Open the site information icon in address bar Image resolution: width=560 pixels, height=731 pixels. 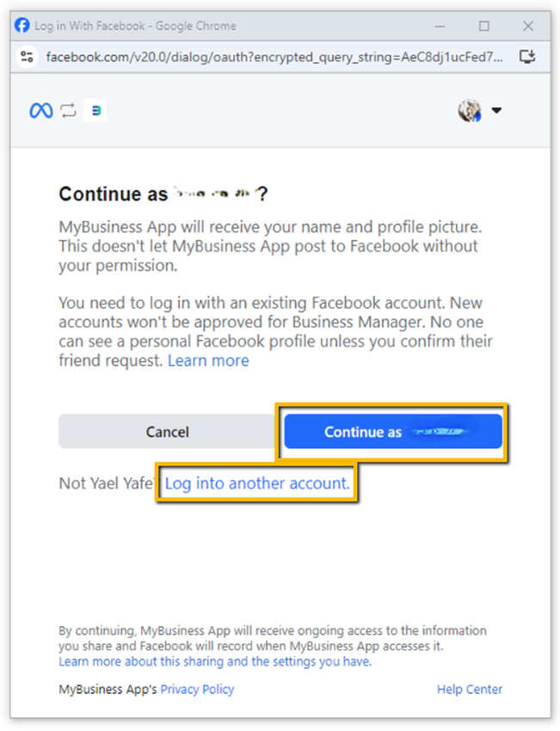[x=27, y=57]
